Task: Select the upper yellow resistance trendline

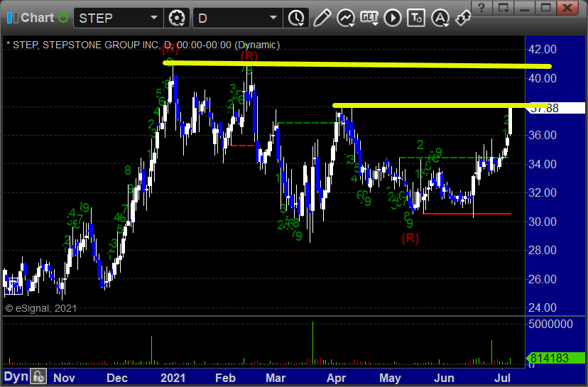Action: coord(357,65)
